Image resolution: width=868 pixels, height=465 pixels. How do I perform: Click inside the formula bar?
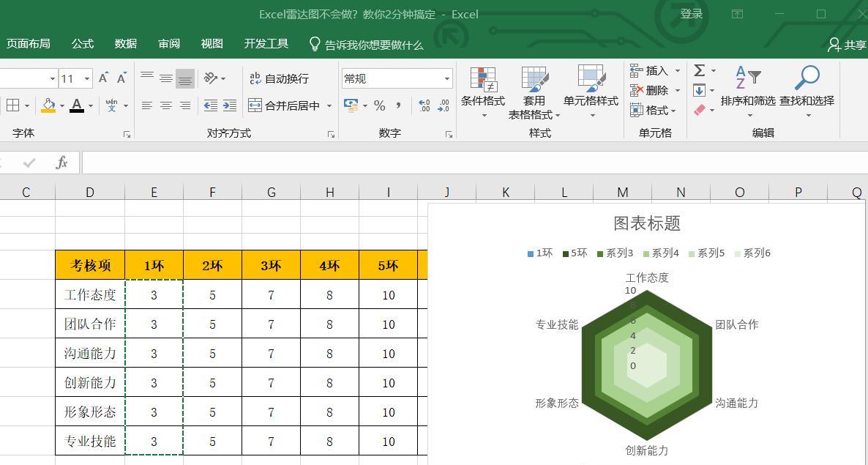point(475,163)
